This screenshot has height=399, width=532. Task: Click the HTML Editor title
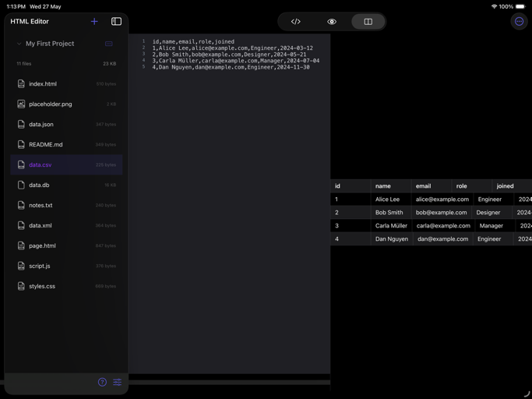[30, 21]
